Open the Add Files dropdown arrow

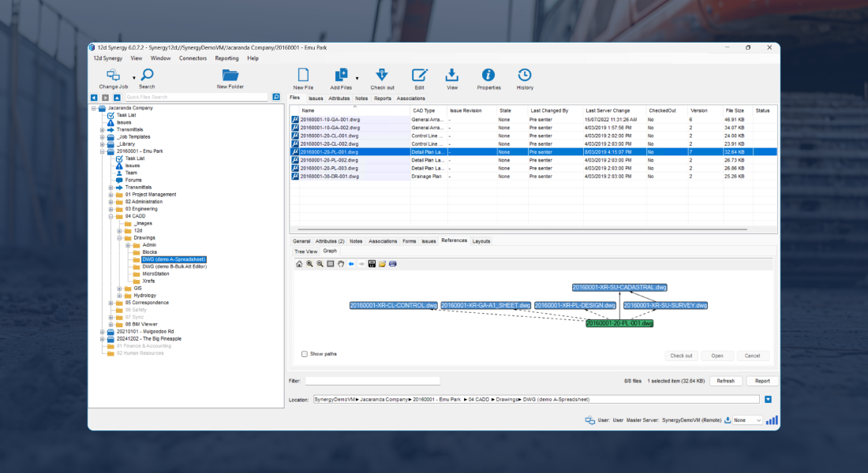tap(357, 78)
